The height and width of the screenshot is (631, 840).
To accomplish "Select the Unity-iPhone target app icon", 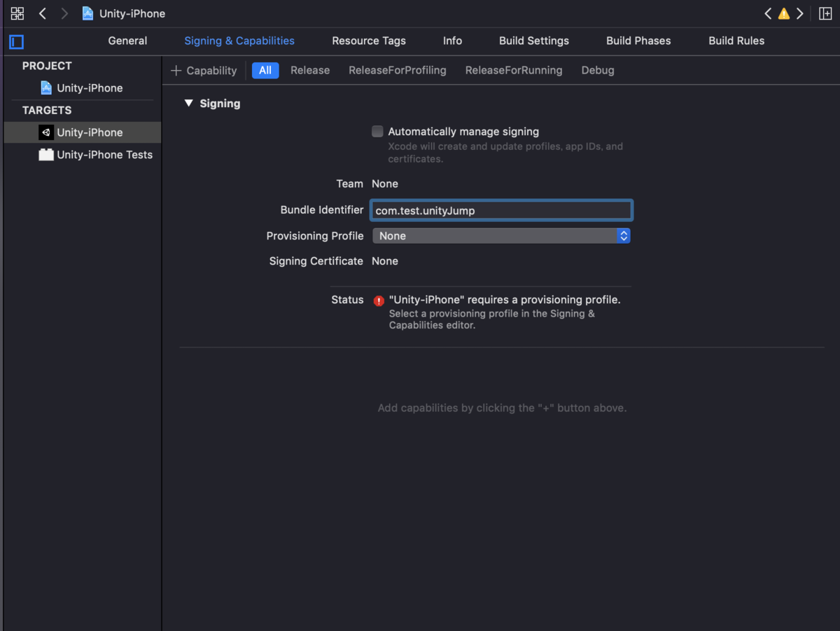I will pos(46,132).
